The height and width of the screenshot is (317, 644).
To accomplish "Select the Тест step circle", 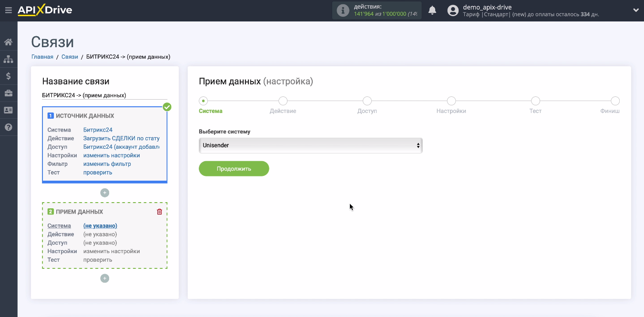I will pyautogui.click(x=535, y=101).
